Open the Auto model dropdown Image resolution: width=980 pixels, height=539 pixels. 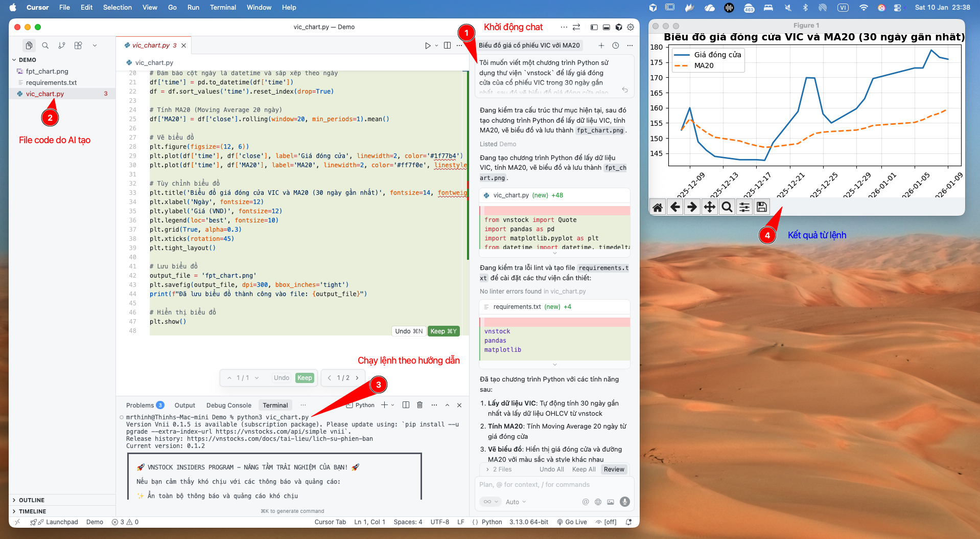click(x=516, y=502)
